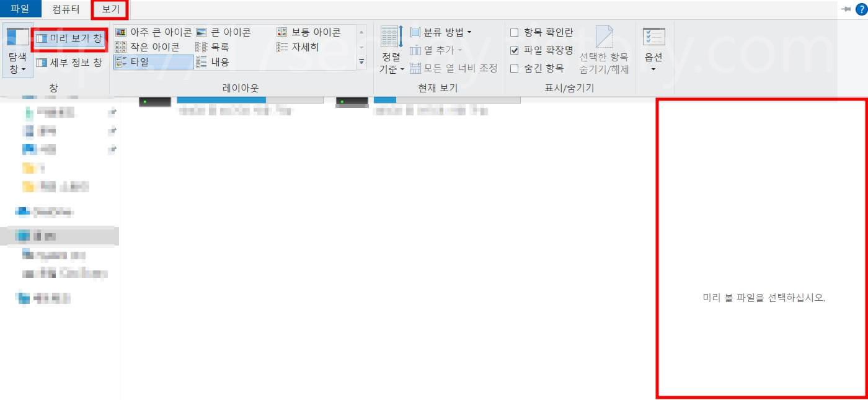
Task: Switch to list view (목록)
Action: (221, 47)
